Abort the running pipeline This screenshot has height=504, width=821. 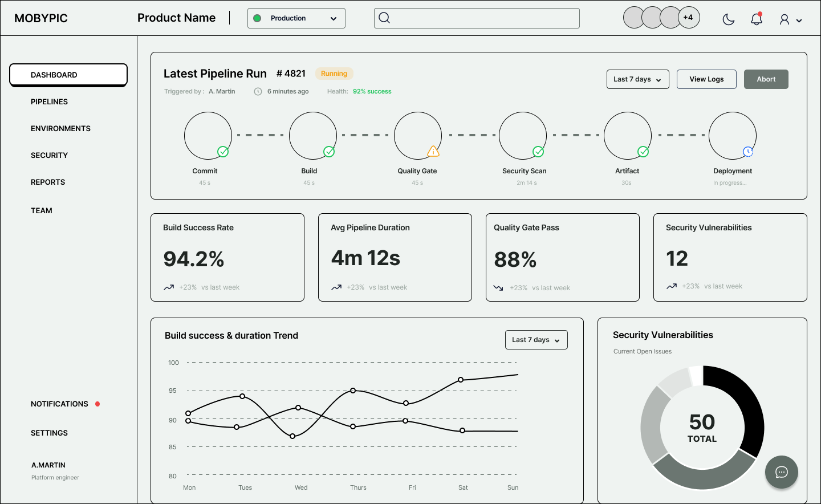coord(766,79)
